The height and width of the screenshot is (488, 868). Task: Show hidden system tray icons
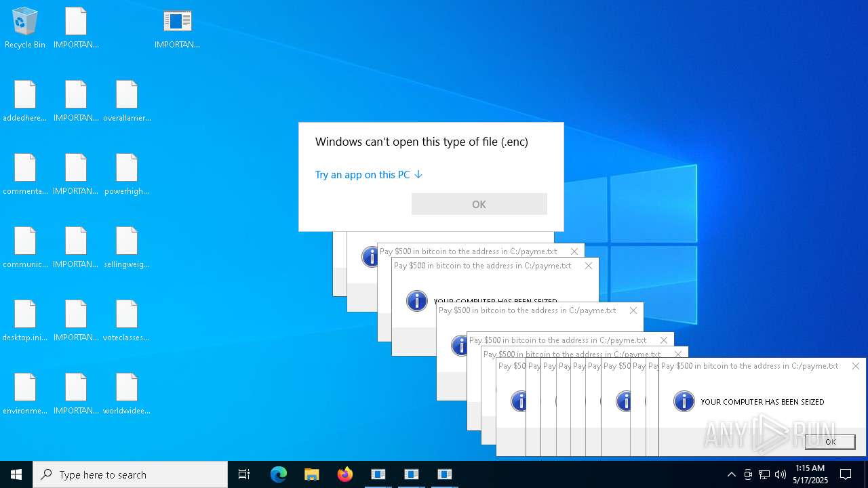click(731, 474)
